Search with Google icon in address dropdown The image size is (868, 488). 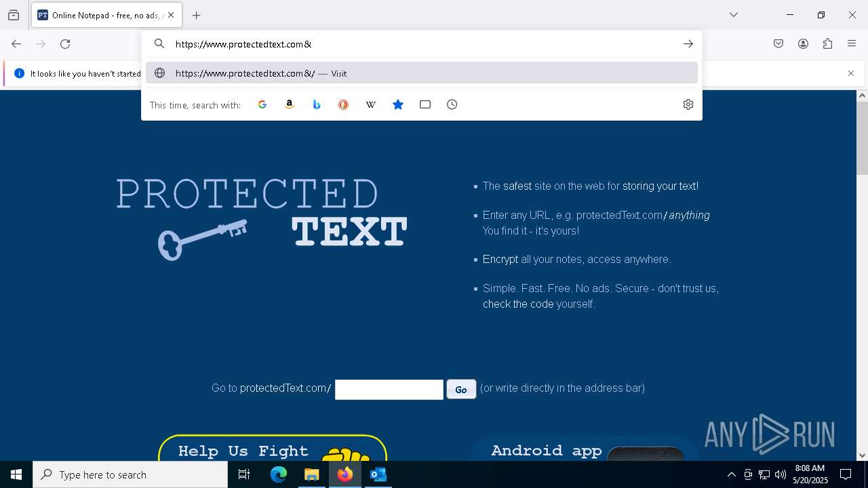pyautogui.click(x=262, y=104)
